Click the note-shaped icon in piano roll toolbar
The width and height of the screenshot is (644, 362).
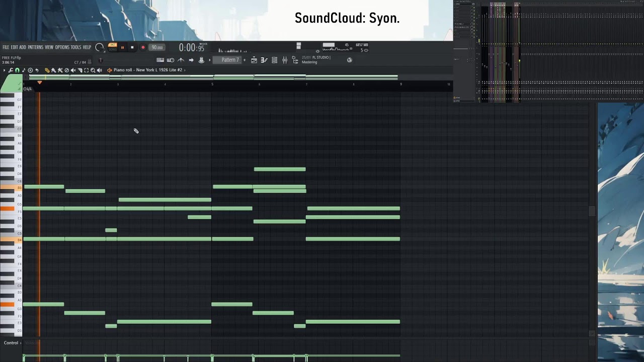click(x=24, y=70)
